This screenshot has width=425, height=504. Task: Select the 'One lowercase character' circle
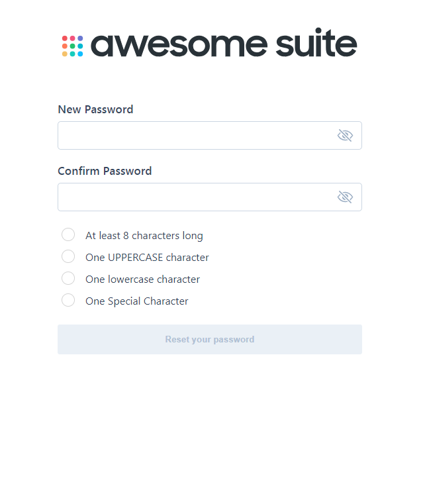68,278
